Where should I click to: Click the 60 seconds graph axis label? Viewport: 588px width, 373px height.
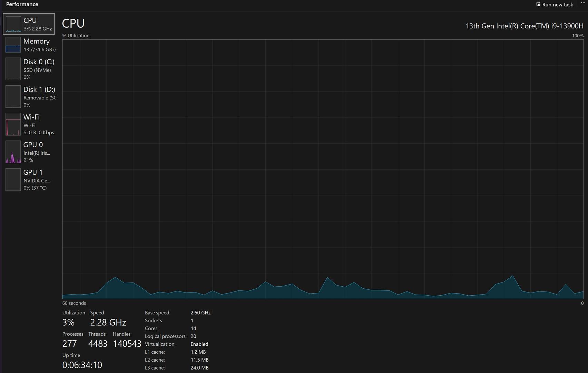coord(74,303)
